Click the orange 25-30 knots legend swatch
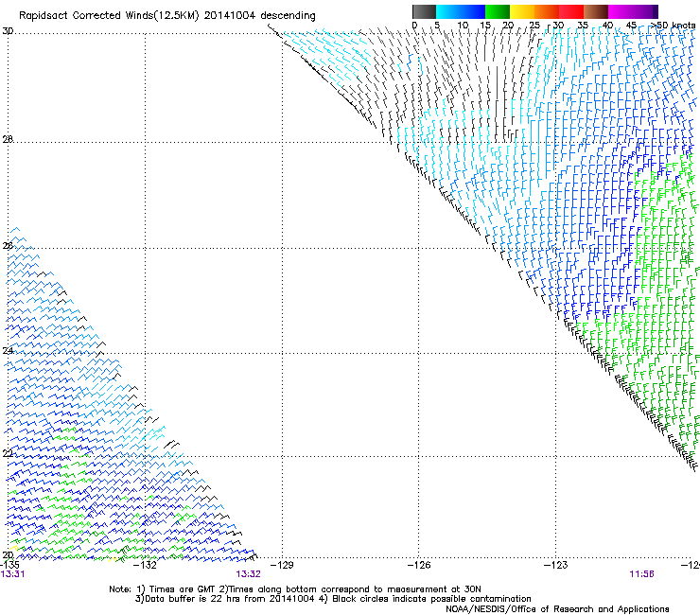This screenshot has width=700, height=615. pyautogui.click(x=547, y=11)
